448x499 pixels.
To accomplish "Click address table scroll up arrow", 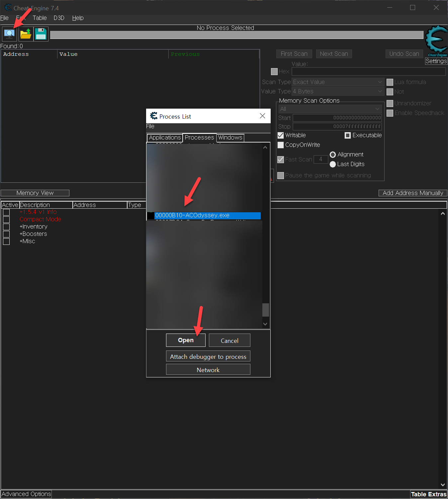I will (443, 214).
